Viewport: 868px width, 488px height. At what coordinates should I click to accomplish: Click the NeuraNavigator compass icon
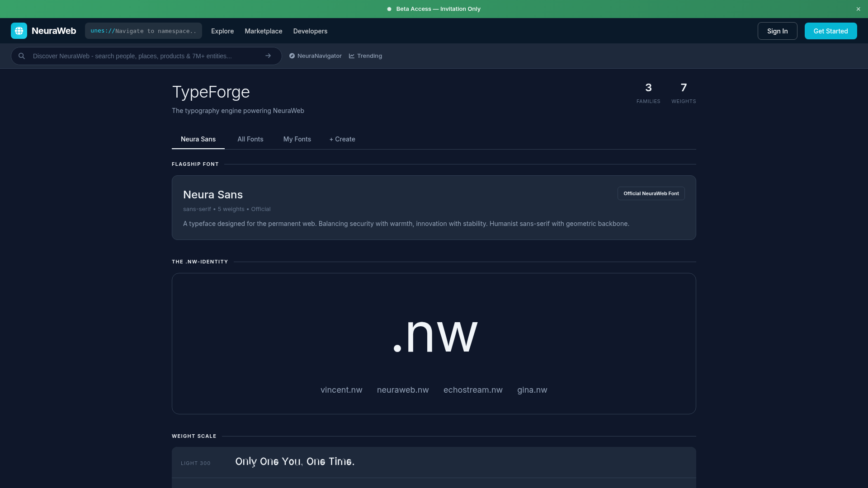point(292,56)
